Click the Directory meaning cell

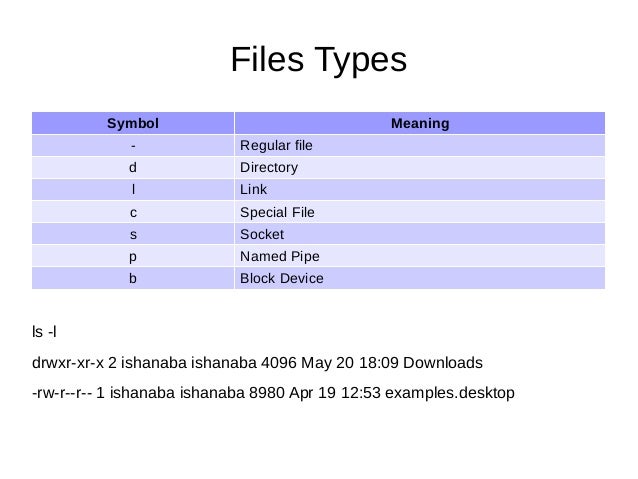(x=269, y=168)
